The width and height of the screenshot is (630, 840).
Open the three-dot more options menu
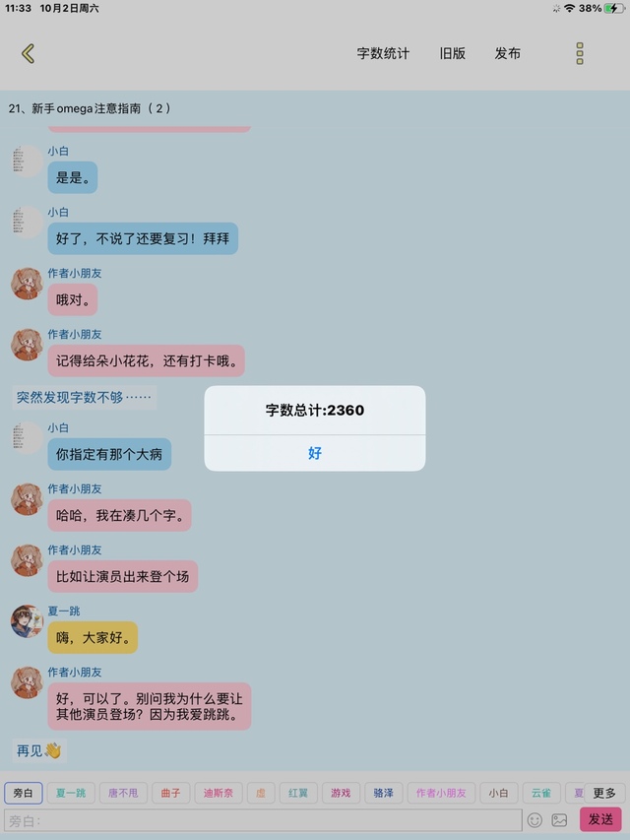tap(580, 53)
